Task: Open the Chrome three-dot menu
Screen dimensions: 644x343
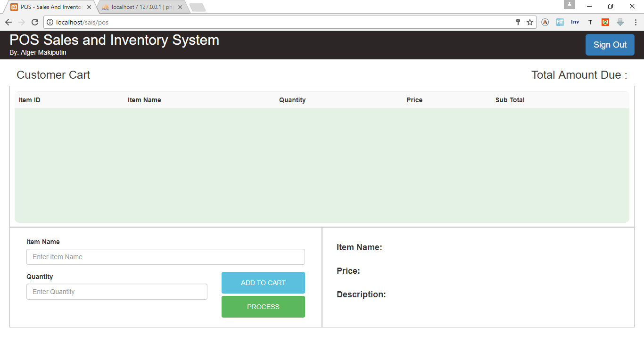Action: [636, 22]
